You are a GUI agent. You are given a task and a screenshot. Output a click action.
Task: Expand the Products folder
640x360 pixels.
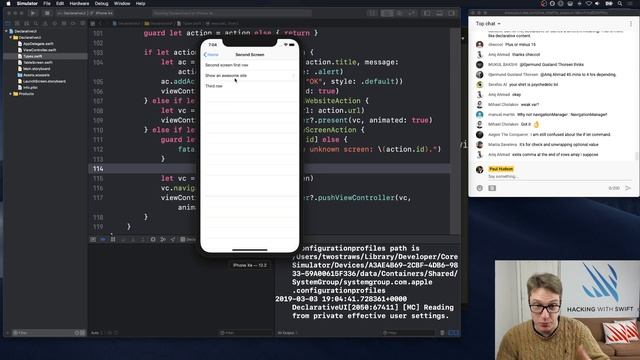(x=11, y=93)
